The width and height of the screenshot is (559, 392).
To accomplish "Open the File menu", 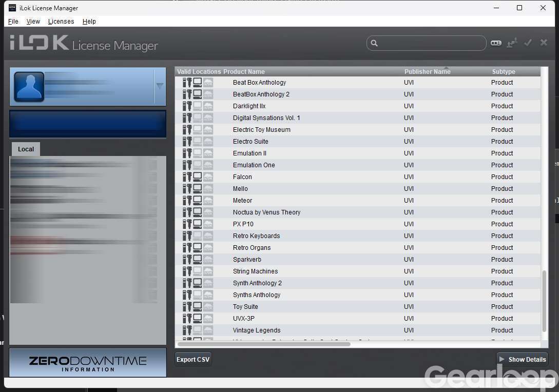I will (13, 22).
